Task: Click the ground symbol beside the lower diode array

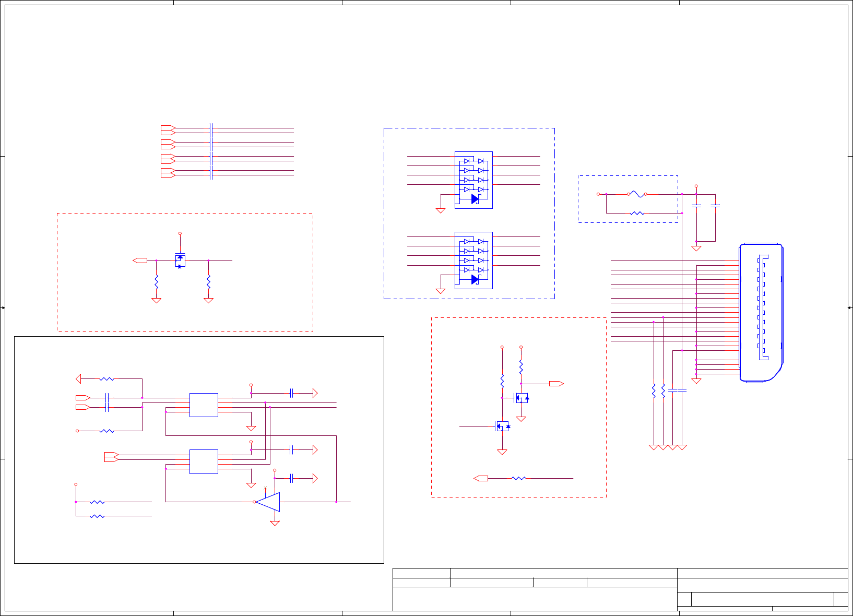Action: click(441, 291)
